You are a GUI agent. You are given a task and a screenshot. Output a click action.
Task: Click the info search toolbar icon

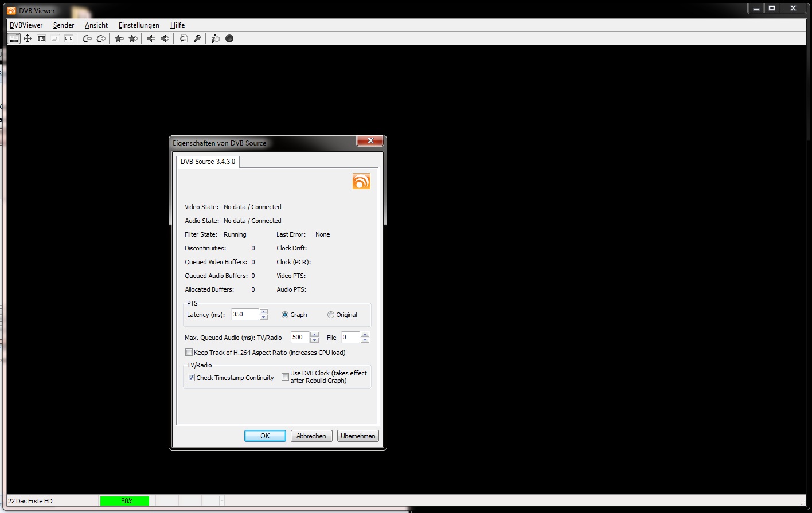click(x=216, y=38)
